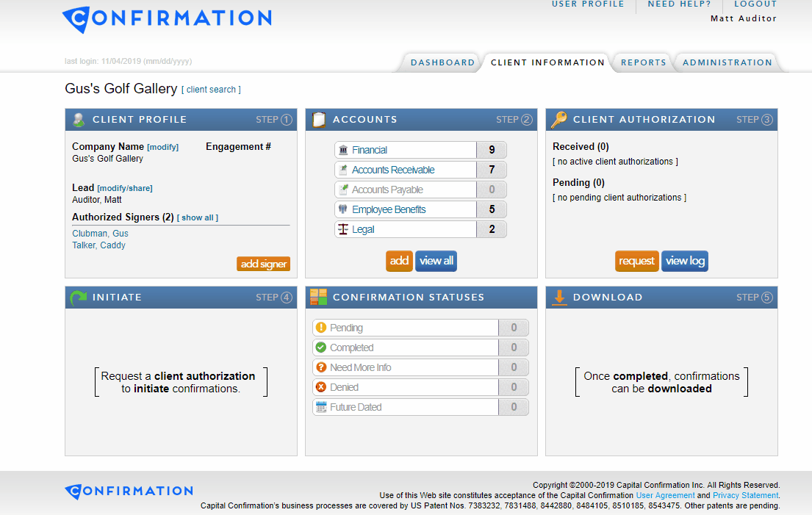
Task: Show all authorized signers
Action: [197, 217]
